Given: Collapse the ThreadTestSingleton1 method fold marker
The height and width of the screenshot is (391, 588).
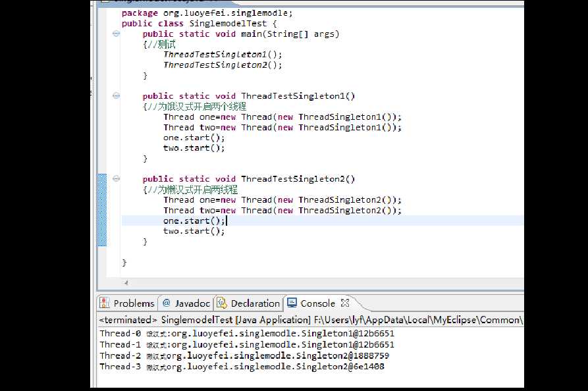Looking at the screenshot, I should coord(117,95).
